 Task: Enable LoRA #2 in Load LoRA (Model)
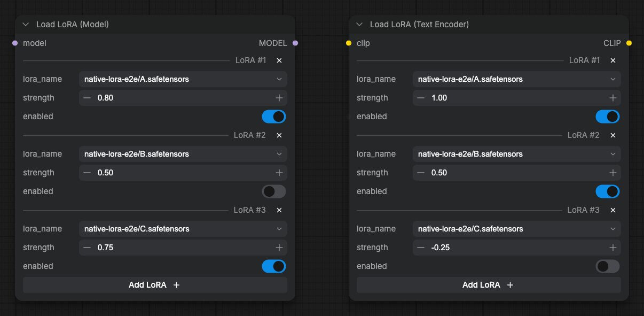coord(274,191)
